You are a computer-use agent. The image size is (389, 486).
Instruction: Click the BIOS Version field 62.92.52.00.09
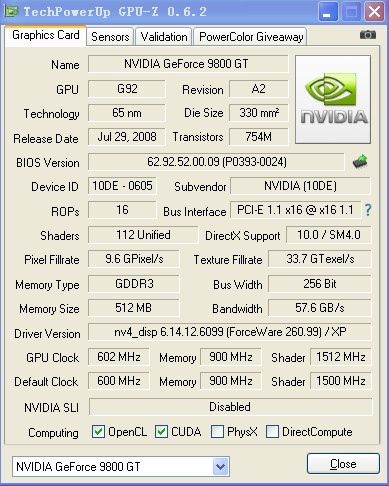click(x=216, y=162)
